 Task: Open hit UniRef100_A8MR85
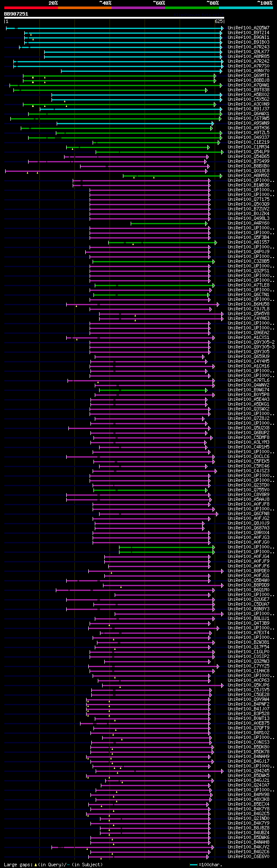pyautogui.click(x=248, y=57)
